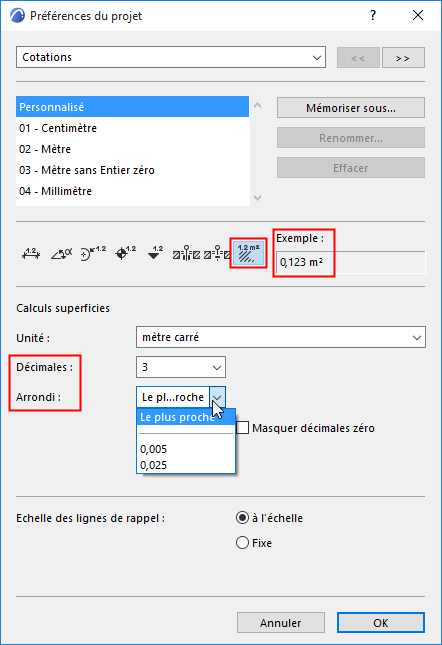Pick 0,005 in the Arrondi list

(x=186, y=449)
